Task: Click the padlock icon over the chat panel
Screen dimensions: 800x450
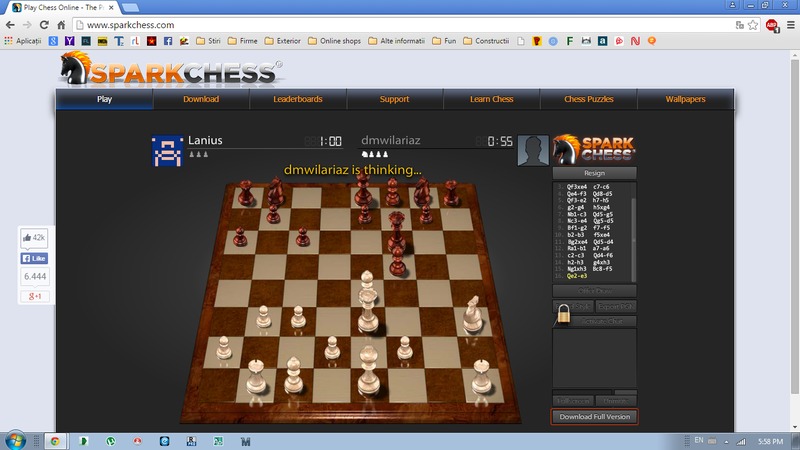Action: (x=563, y=313)
